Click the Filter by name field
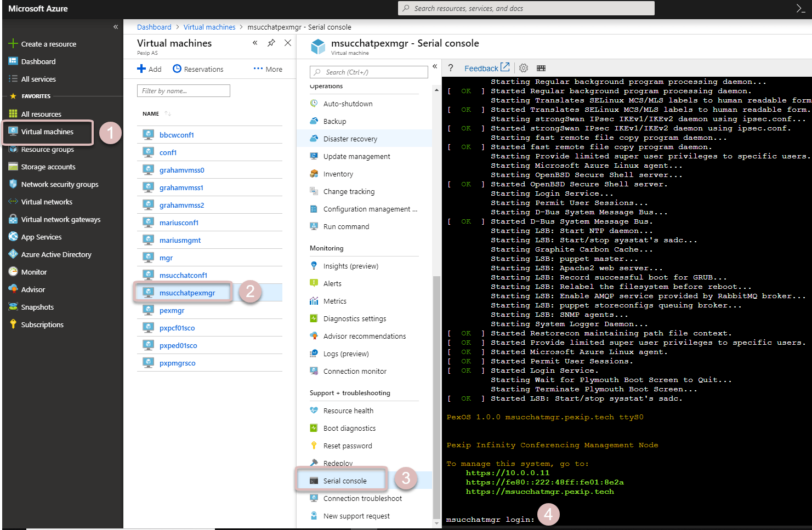 click(x=183, y=90)
